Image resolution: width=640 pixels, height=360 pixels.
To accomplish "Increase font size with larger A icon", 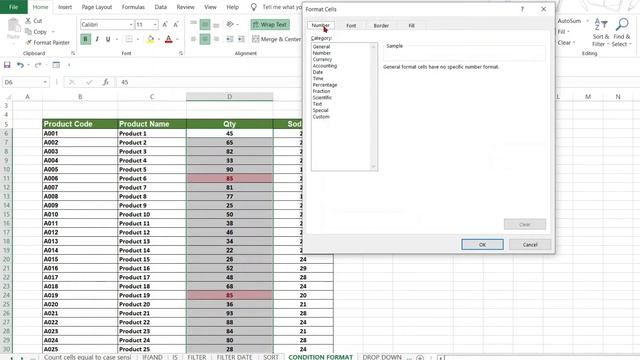I will pyautogui.click(x=165, y=24).
